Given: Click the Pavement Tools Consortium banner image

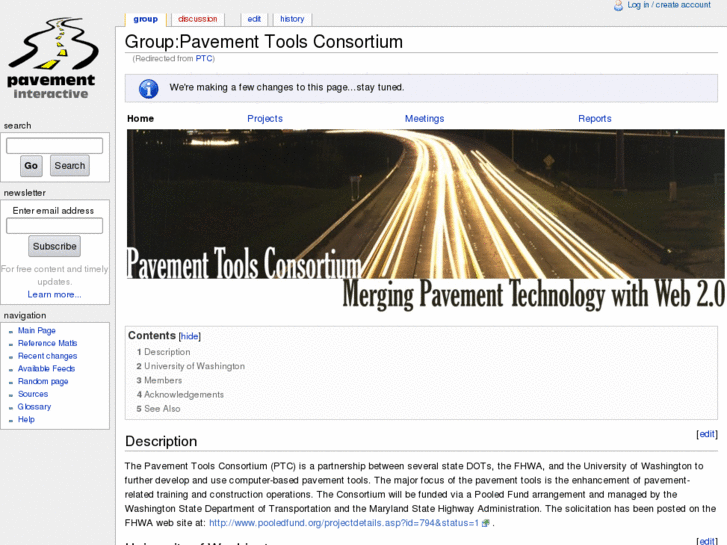Looking at the screenshot, I should (x=425, y=218).
